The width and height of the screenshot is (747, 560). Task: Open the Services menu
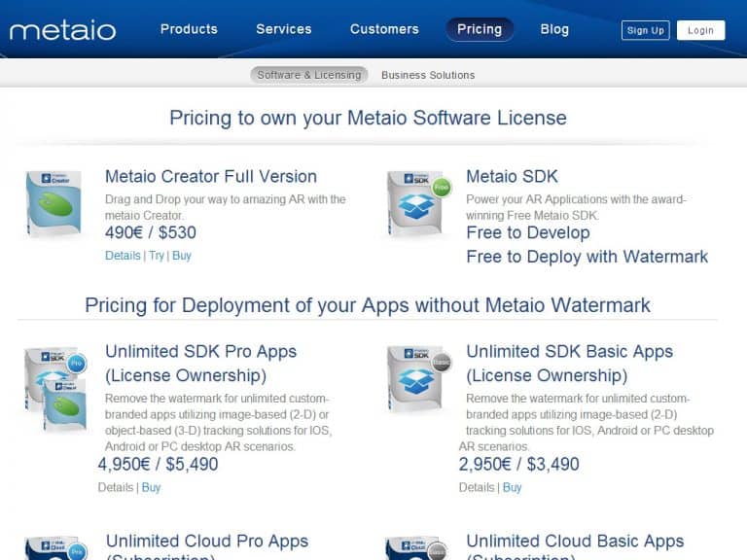[x=283, y=29]
